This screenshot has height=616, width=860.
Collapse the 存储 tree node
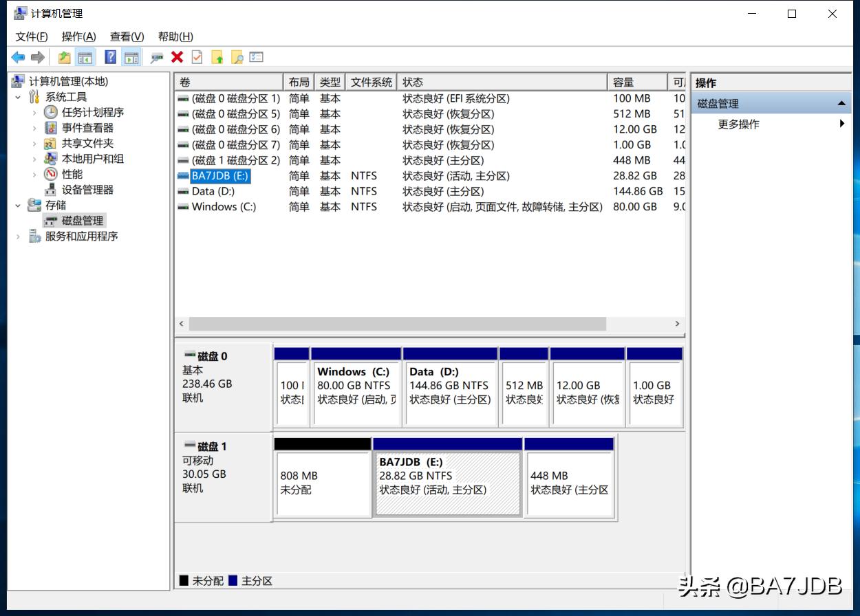[19, 205]
